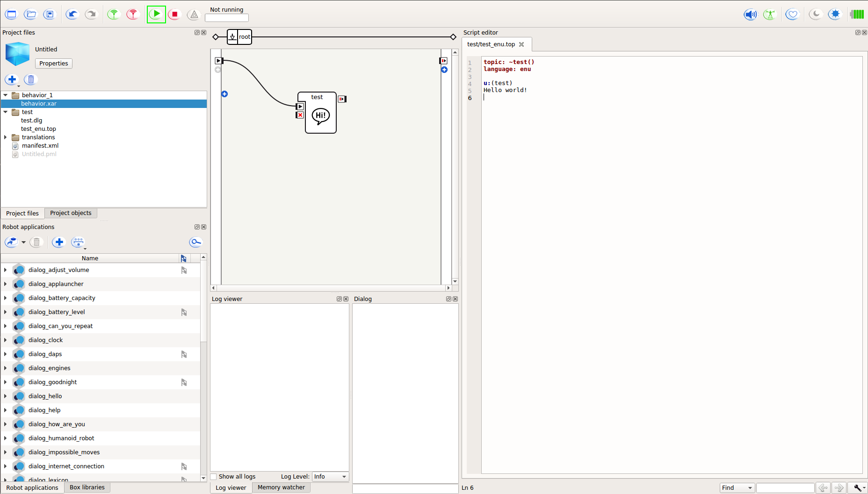Click the test dialog box in flow diagram
Image resolution: width=868 pixels, height=494 pixels.
tap(321, 113)
